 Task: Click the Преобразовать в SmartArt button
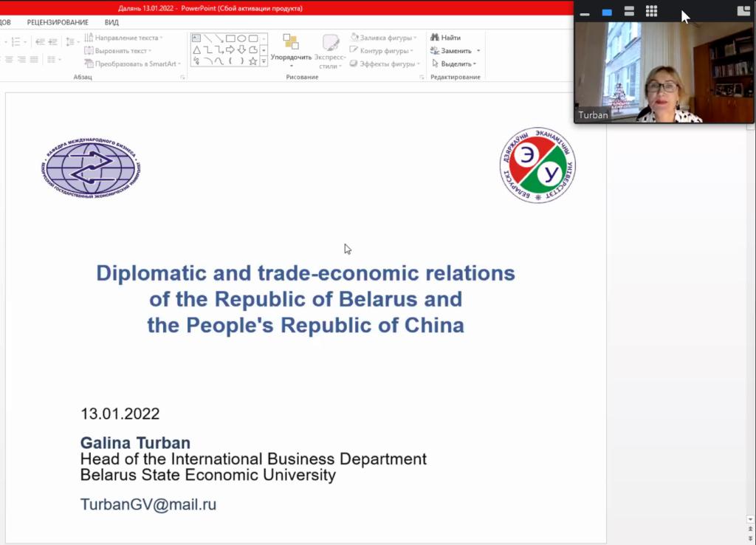point(131,64)
